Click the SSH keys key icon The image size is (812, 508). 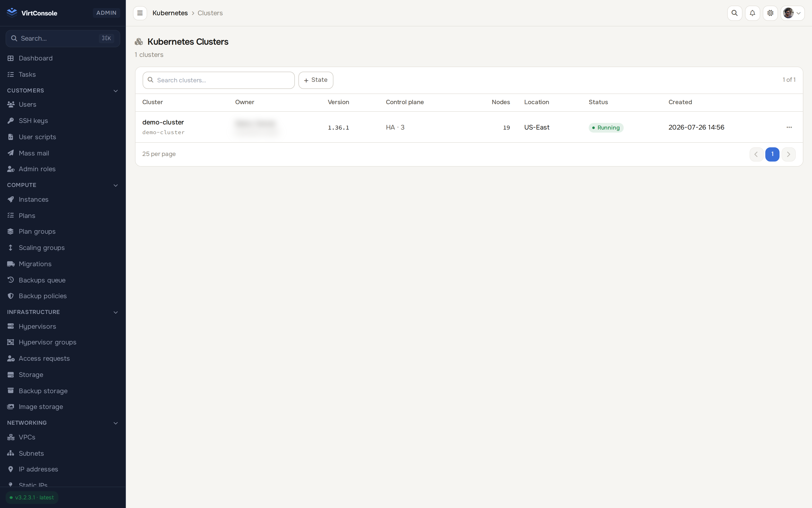click(x=11, y=121)
